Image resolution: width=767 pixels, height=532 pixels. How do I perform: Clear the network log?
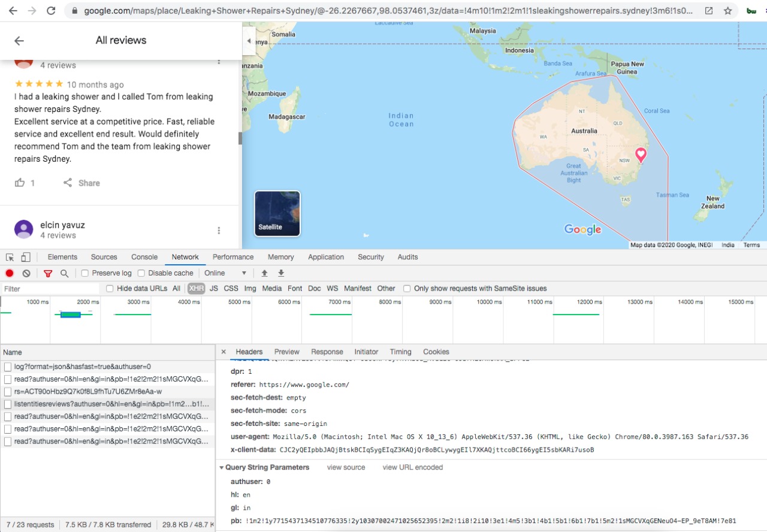click(26, 273)
